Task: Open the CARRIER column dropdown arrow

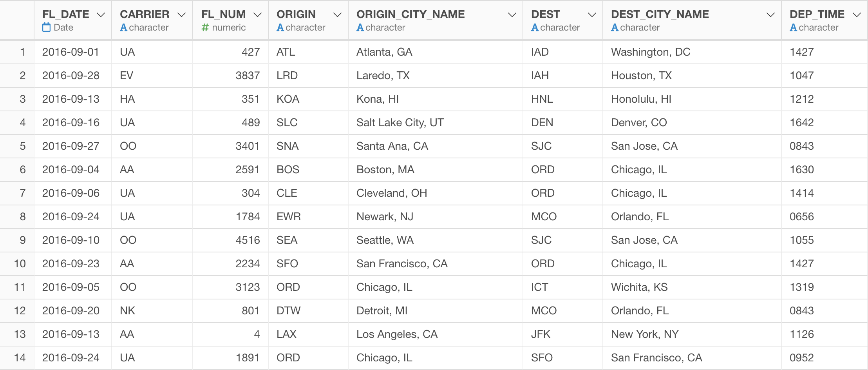Action: click(x=181, y=15)
